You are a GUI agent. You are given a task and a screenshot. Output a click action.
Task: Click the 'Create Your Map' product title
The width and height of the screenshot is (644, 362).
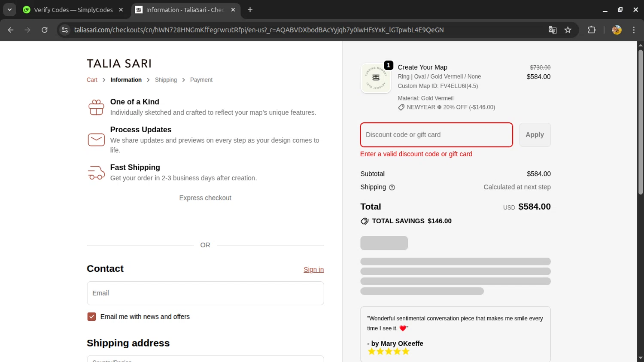422,67
